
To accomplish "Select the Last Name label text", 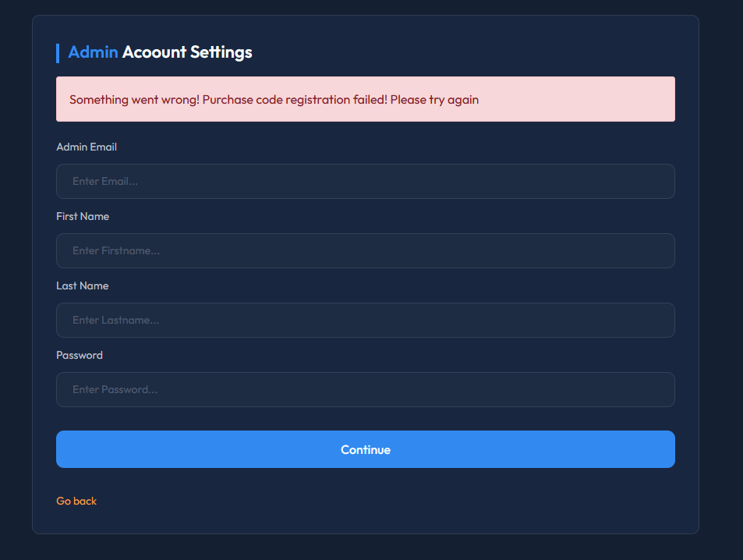I will pyautogui.click(x=83, y=285).
